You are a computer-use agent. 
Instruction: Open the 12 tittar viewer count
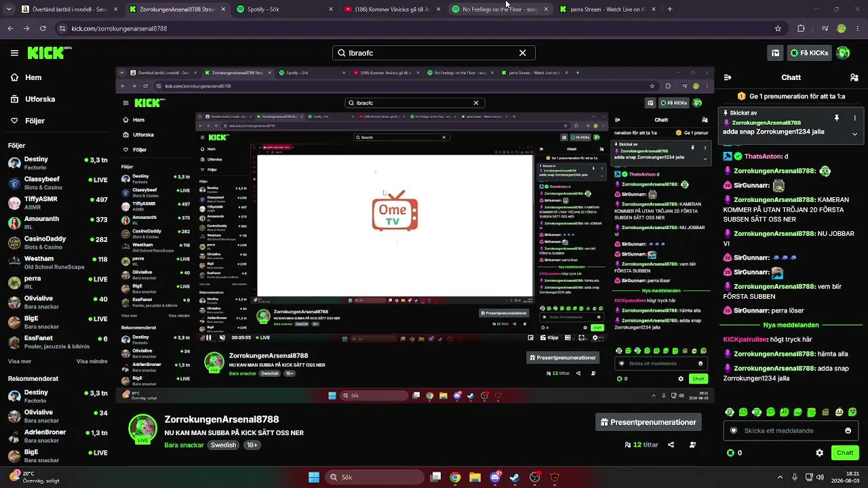click(x=642, y=445)
